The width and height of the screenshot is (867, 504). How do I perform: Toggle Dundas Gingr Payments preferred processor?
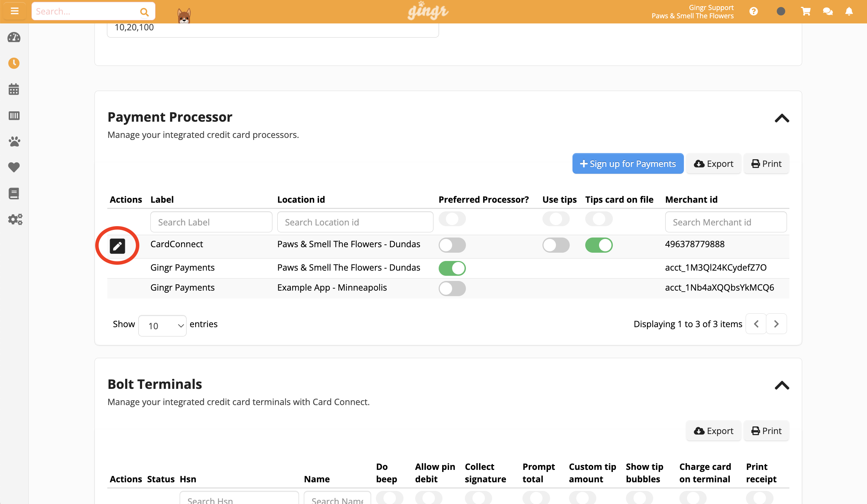point(452,268)
